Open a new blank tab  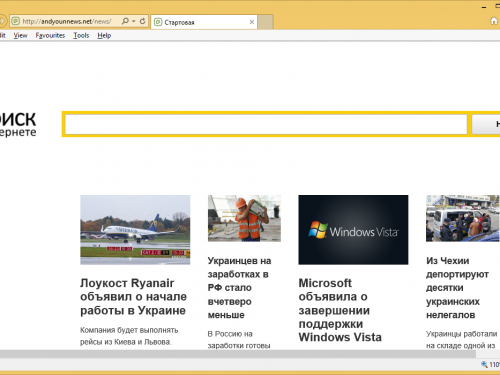tap(265, 22)
